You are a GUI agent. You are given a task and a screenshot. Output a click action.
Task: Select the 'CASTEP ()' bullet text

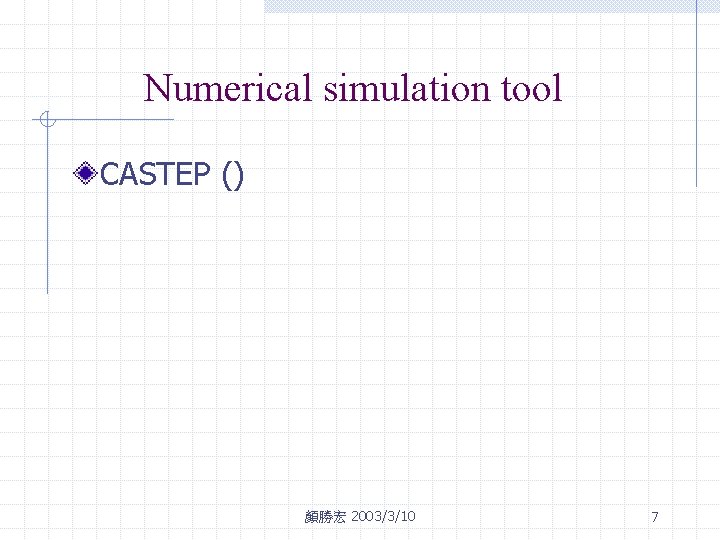[172, 174]
